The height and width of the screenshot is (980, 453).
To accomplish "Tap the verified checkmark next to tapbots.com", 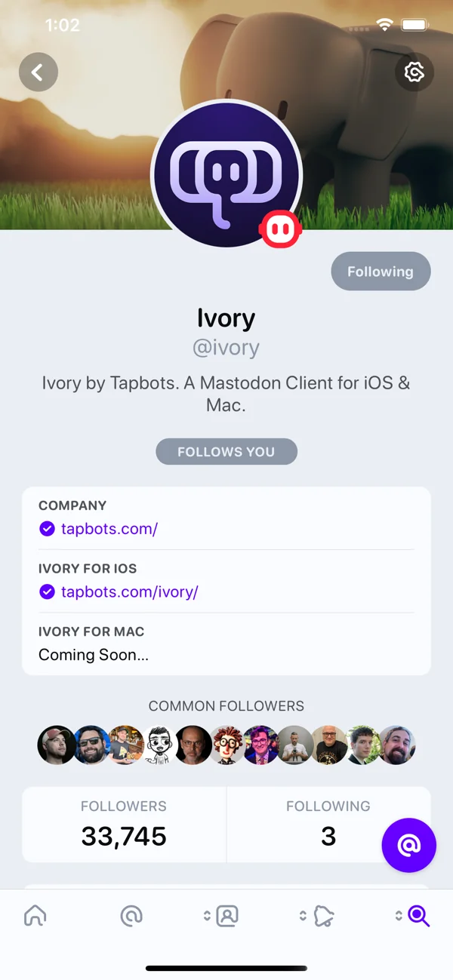I will 47,529.
